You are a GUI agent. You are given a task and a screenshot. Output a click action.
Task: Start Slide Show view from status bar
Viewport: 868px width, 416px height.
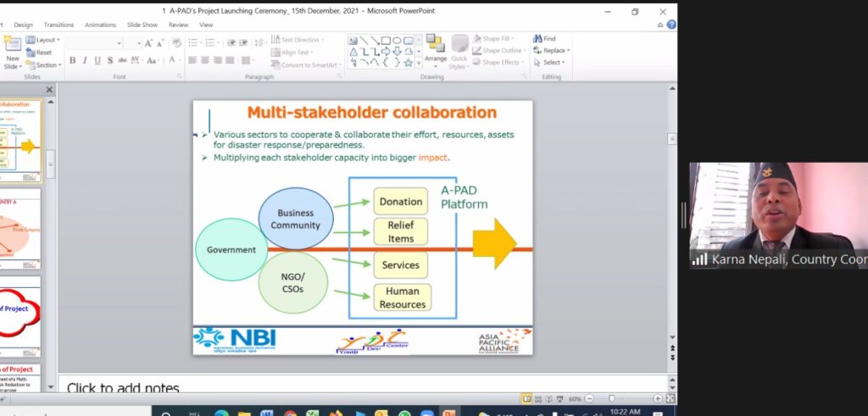pyautogui.click(x=560, y=398)
